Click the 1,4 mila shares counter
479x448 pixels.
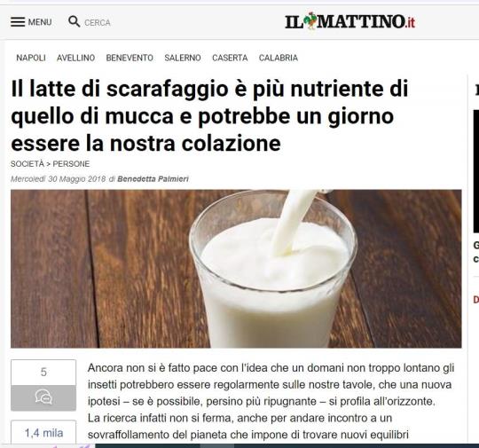coord(43,432)
